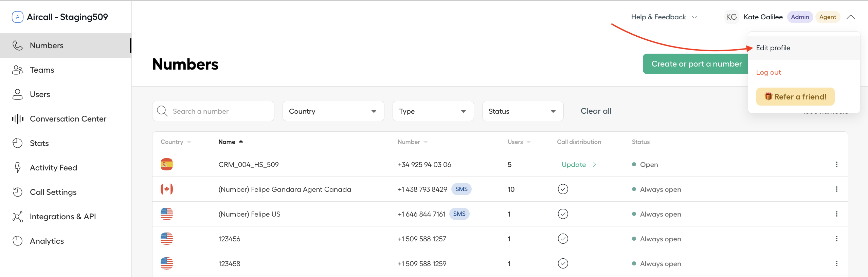Click Clear all filters link
The height and width of the screenshot is (277, 868).
click(x=596, y=111)
